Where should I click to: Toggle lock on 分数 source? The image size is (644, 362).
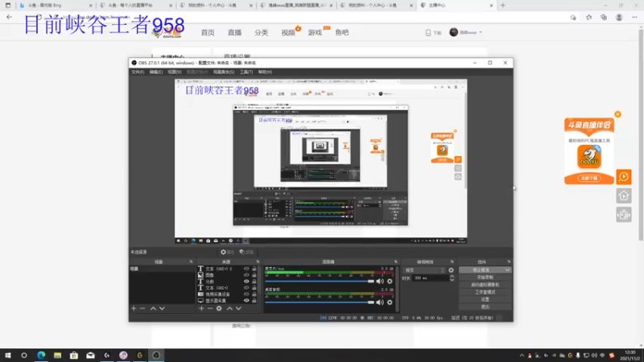pos(254,282)
